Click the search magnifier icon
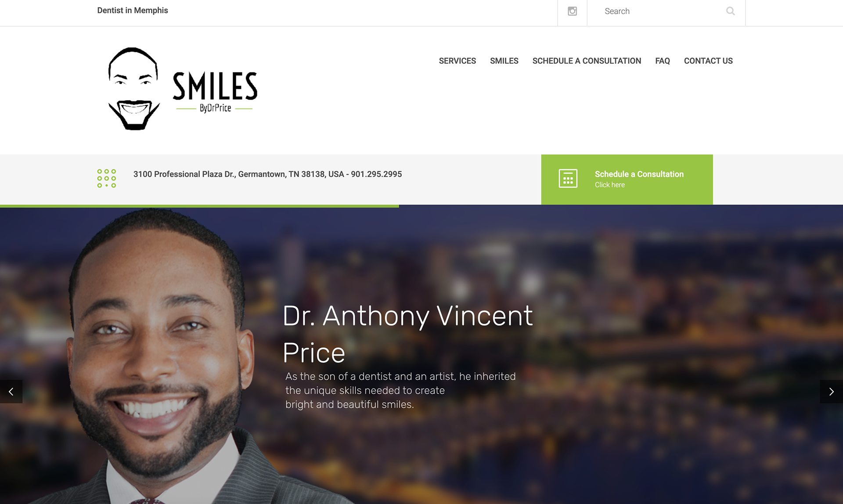This screenshot has width=843, height=504. [730, 11]
